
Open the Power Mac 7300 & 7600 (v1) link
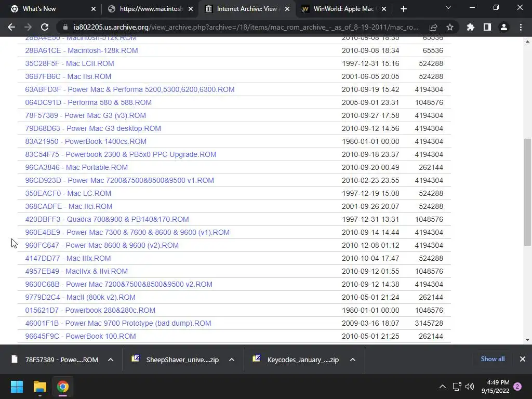[x=127, y=232]
